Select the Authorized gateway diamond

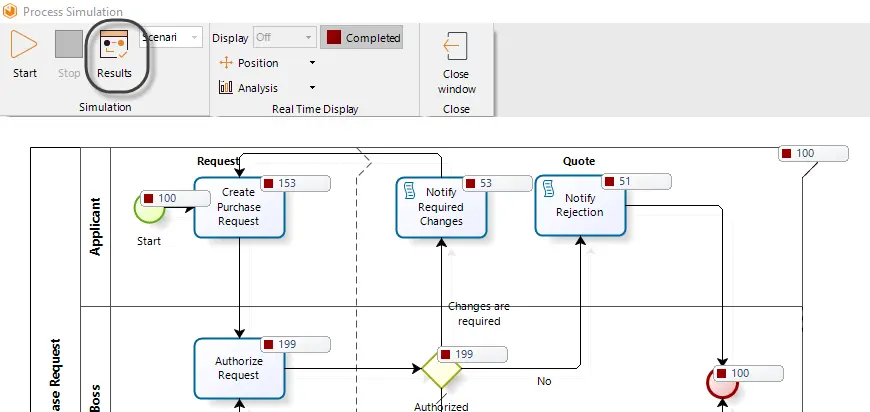point(441,368)
